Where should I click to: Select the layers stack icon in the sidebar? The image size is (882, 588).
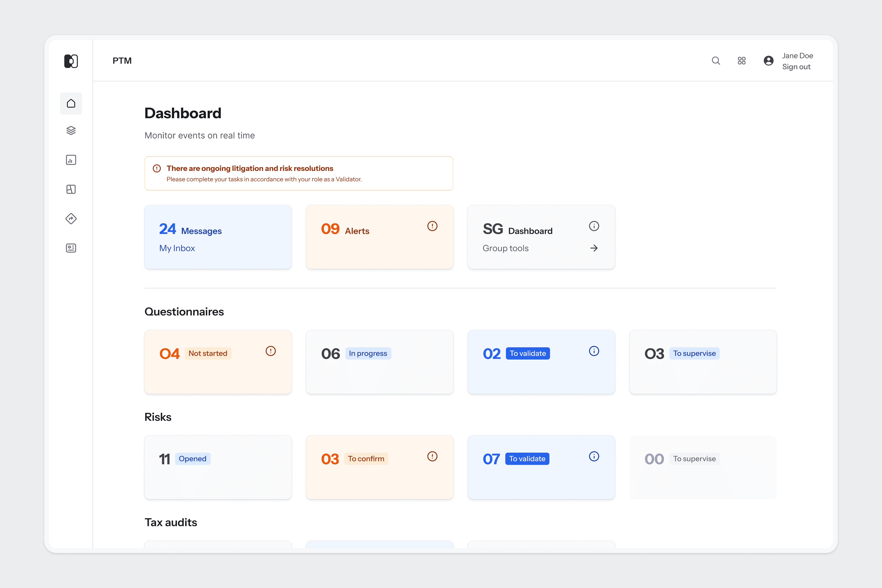71,130
